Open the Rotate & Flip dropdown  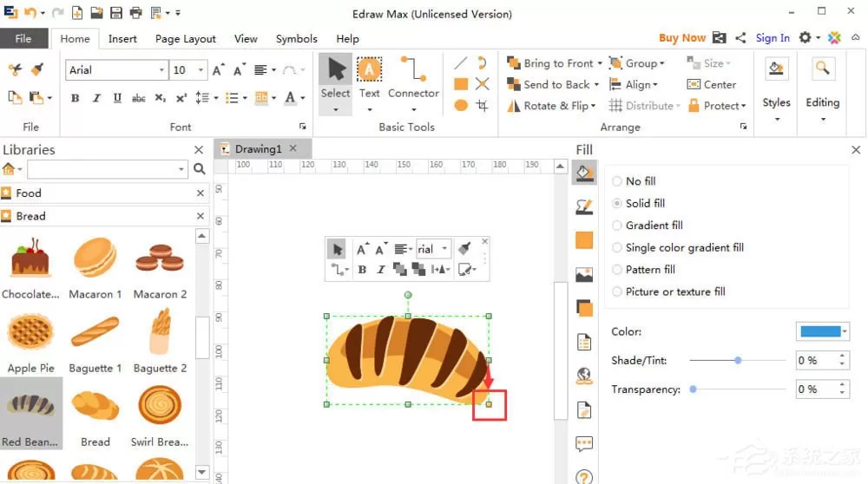click(x=551, y=106)
